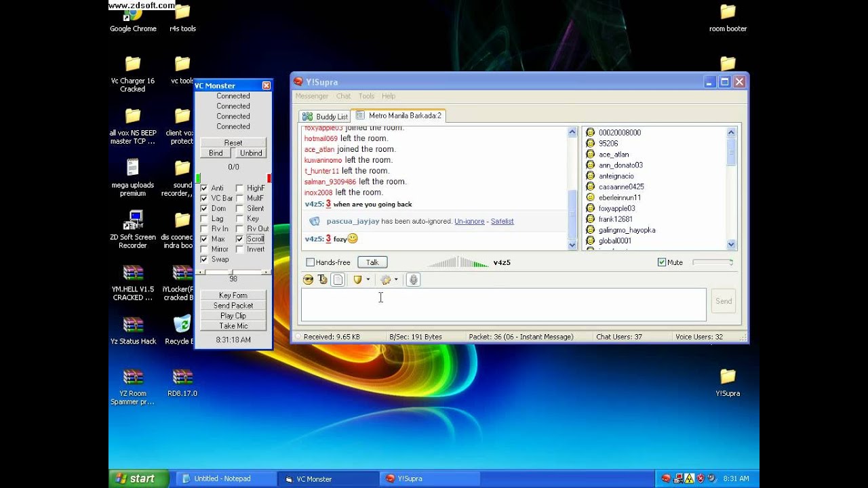This screenshot has height=488, width=868.
Task: Click the red tray icon on taskbar
Action: coord(666,479)
